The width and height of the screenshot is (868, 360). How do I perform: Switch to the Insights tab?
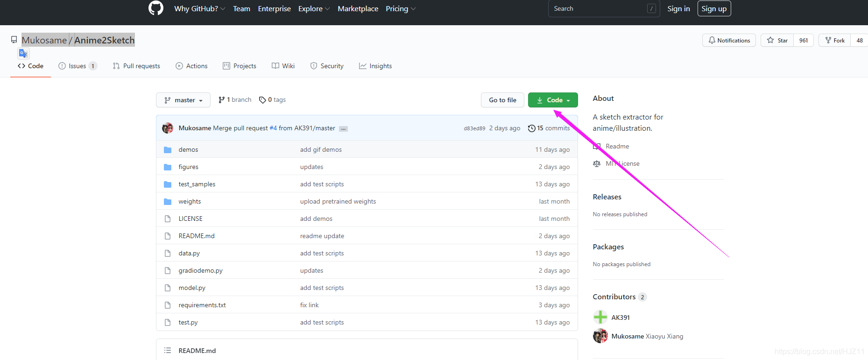tap(375, 66)
